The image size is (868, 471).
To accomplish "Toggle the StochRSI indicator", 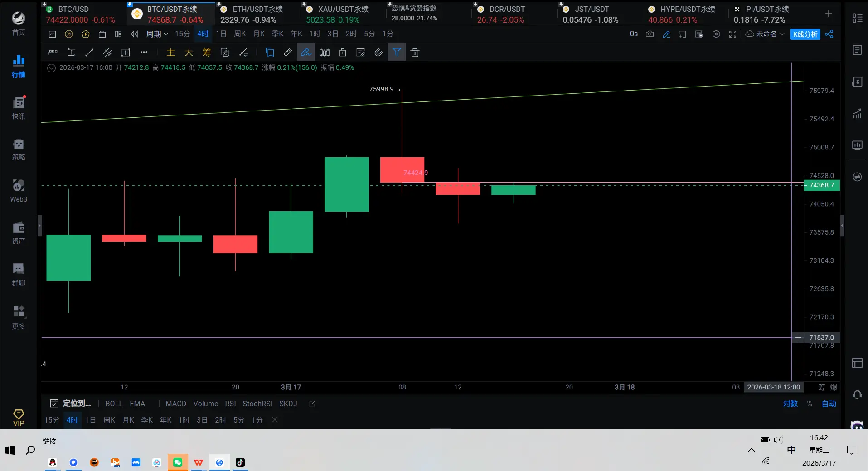I will tap(257, 404).
